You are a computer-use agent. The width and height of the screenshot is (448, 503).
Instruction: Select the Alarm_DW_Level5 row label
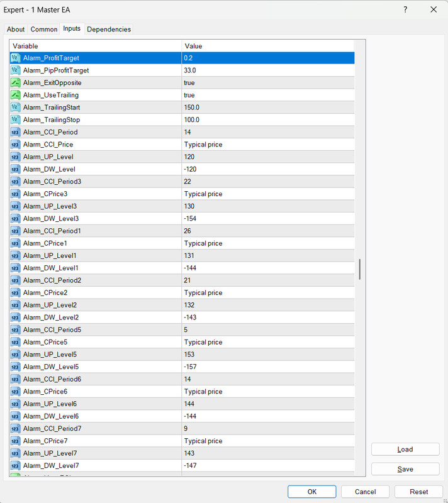(51, 367)
